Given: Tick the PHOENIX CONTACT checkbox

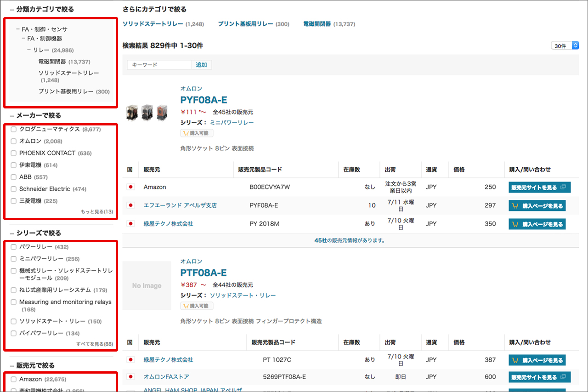Looking at the screenshot, I should [14, 153].
